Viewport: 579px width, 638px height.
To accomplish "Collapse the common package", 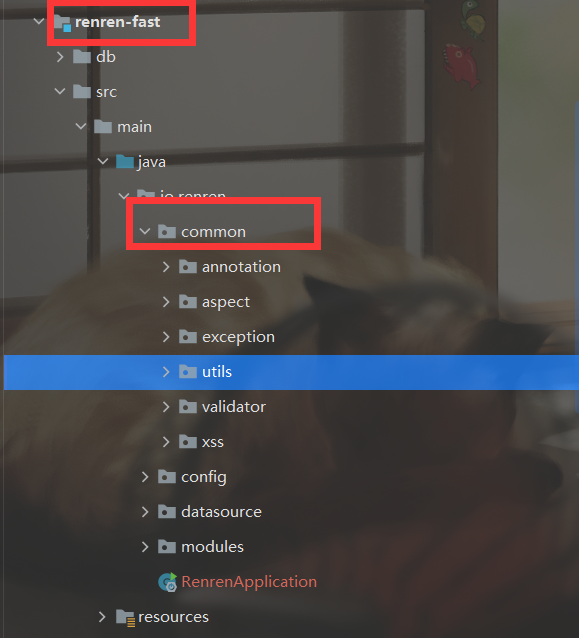I will coord(145,232).
